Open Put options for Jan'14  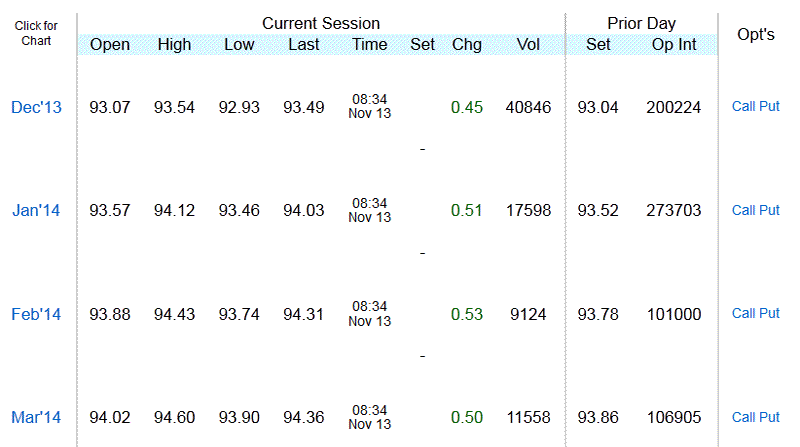769,211
